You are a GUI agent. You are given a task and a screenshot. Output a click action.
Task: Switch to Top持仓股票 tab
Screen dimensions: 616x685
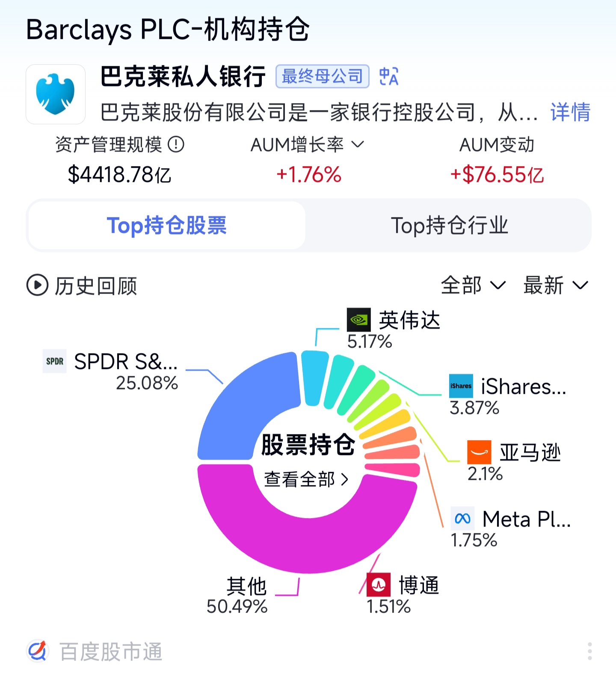[x=167, y=225]
